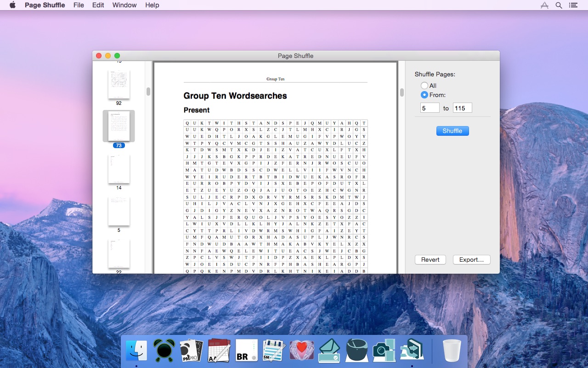Launch the camera ruler dock app
This screenshot has width=588, height=368.
pyautogui.click(x=384, y=351)
